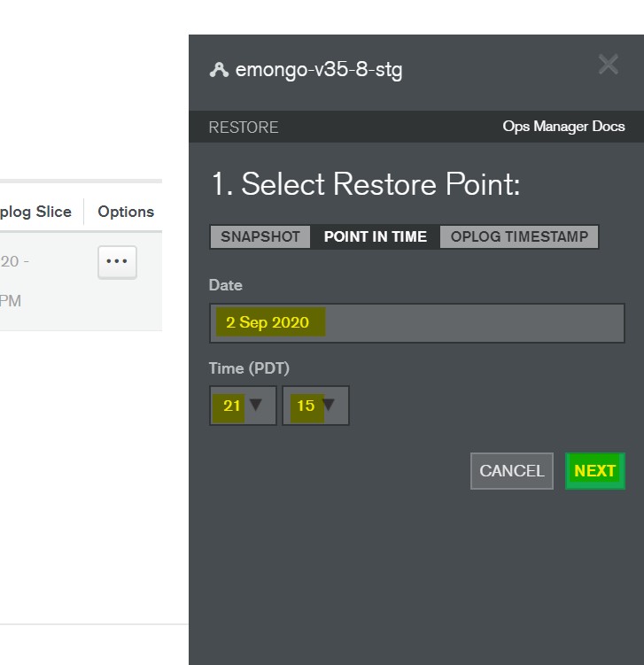This screenshot has height=665, width=644.
Task: Switch to the SNAPSHOT restore type
Action: point(260,237)
